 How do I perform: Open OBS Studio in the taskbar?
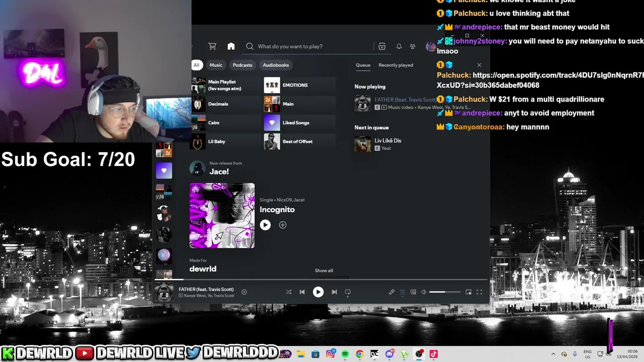tap(419, 354)
